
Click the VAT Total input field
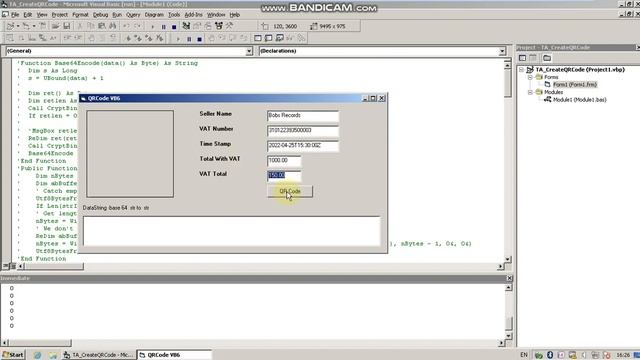tap(284, 176)
